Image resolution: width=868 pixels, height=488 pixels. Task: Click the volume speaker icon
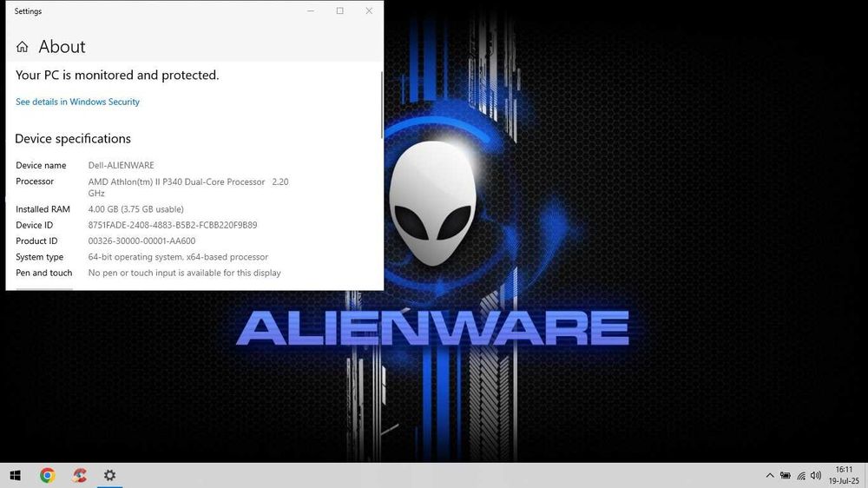pos(815,475)
